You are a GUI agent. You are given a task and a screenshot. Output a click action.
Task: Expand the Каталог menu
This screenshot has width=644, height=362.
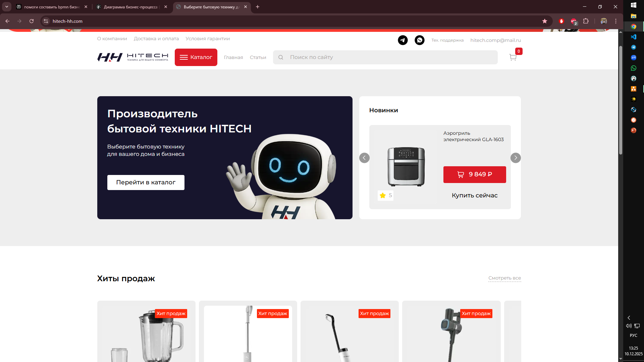196,57
